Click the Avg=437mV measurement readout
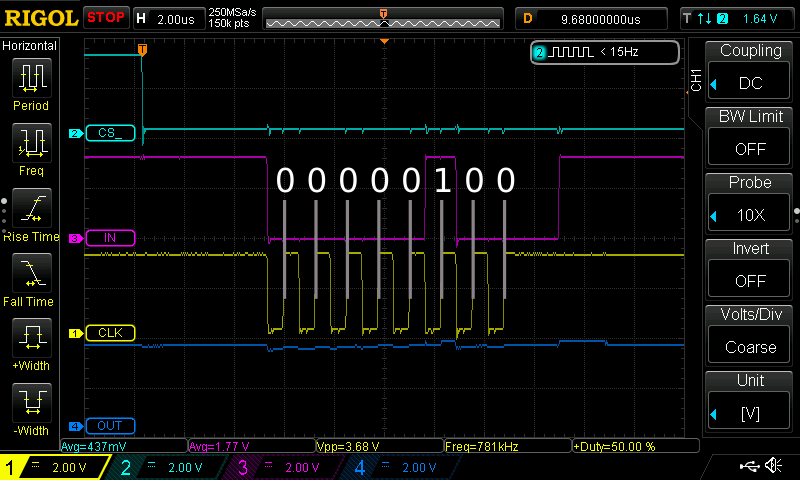The height and width of the screenshot is (480, 800). pos(124,446)
